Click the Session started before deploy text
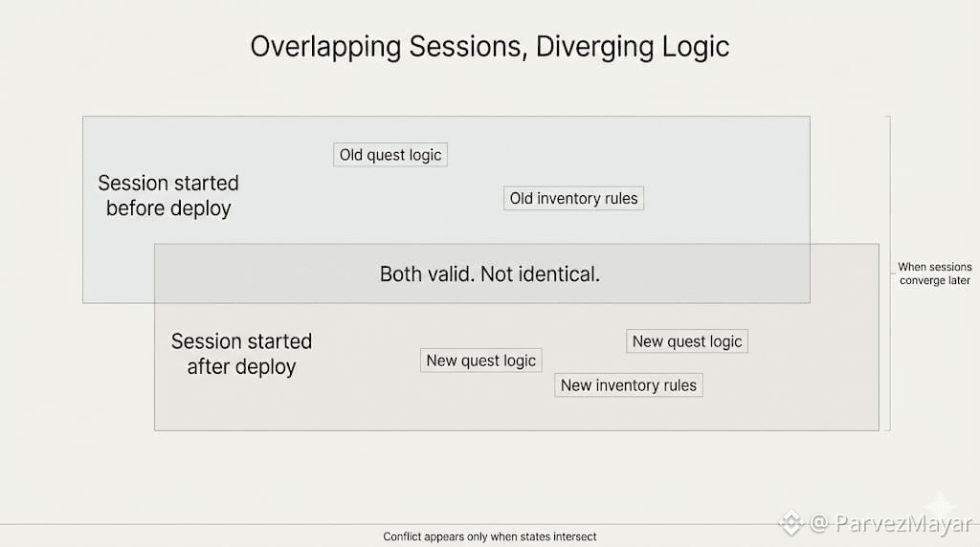Image resolution: width=980 pixels, height=547 pixels. tap(168, 195)
